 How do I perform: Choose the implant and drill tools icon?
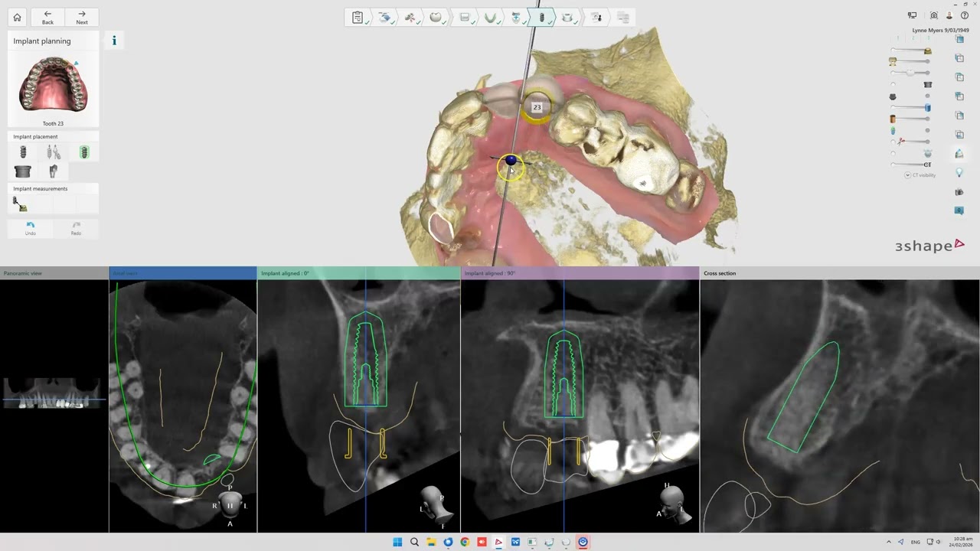(x=54, y=152)
